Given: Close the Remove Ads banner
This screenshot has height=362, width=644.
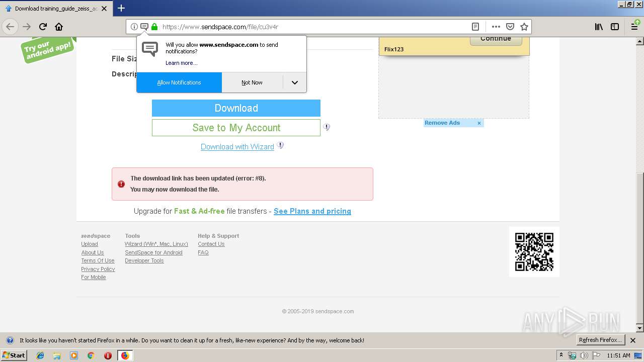Looking at the screenshot, I should 479,123.
